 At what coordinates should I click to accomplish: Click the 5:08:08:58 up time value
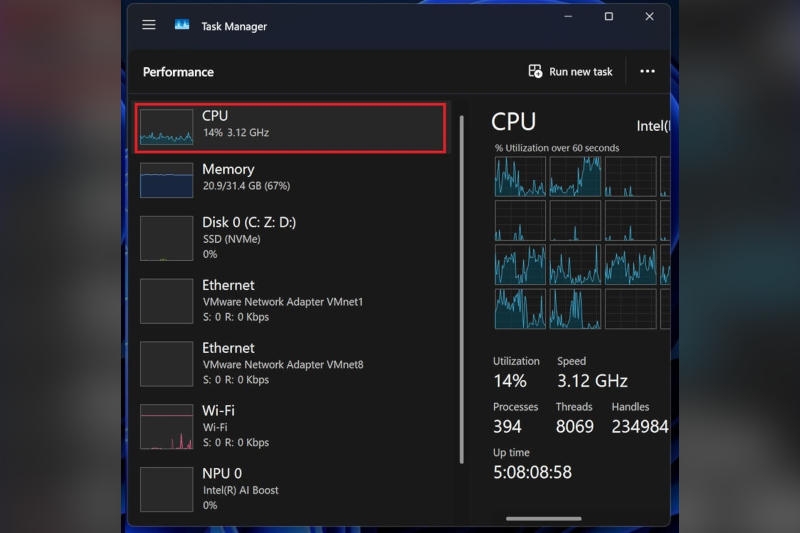(x=532, y=472)
